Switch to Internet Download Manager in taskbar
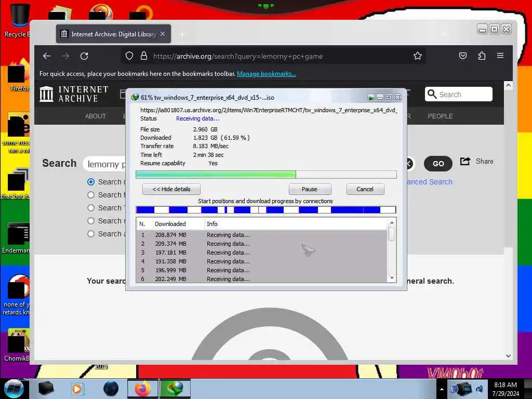The image size is (532, 399). (175, 389)
